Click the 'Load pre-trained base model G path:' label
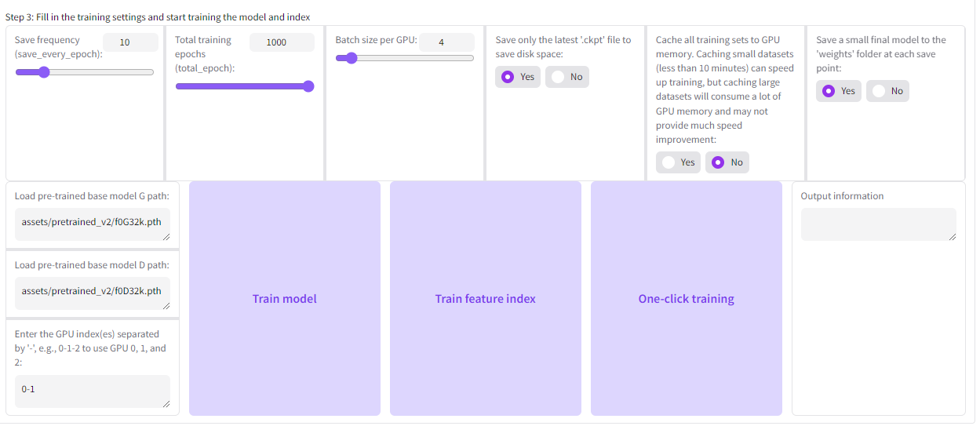 [92, 196]
